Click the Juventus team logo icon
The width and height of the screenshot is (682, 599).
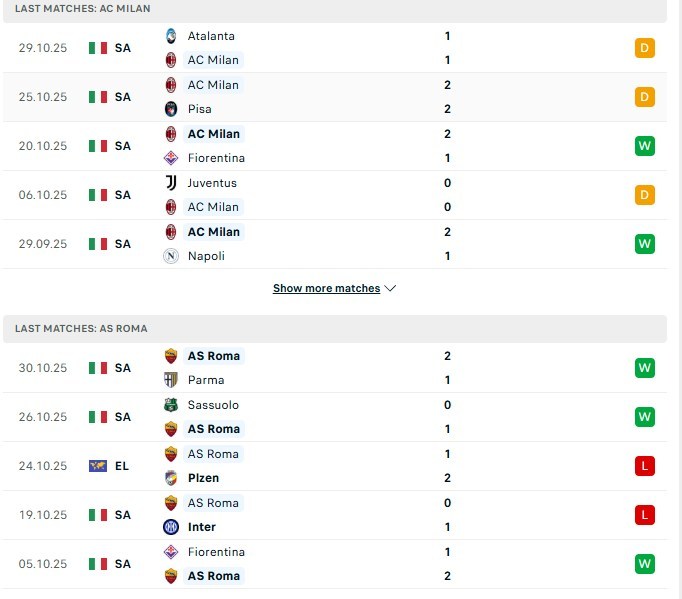point(170,183)
